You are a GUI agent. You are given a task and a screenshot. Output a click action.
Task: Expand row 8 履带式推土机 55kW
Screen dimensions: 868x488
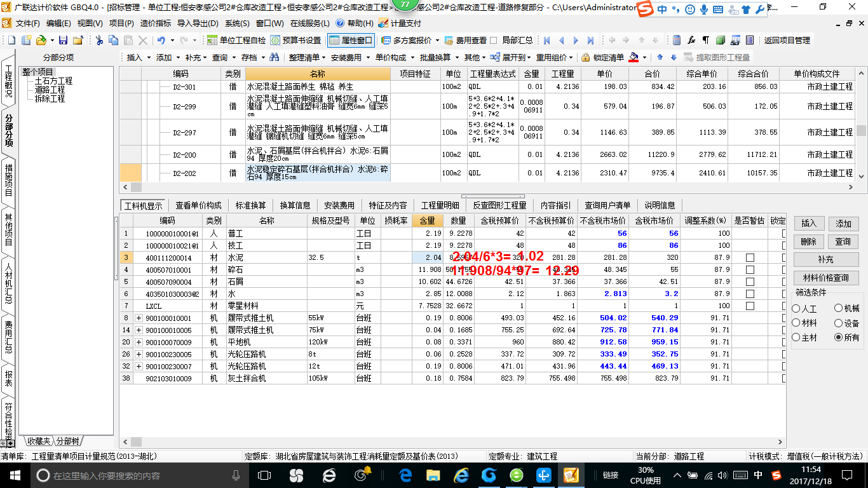click(x=139, y=318)
